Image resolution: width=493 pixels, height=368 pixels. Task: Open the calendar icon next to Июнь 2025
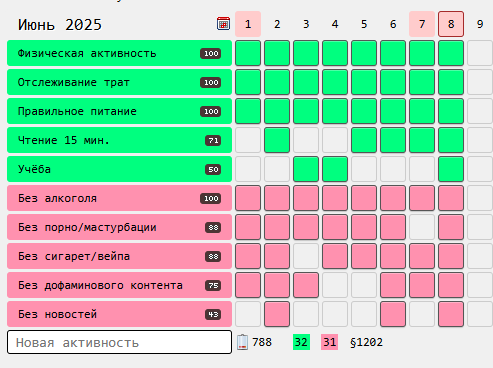pos(223,24)
